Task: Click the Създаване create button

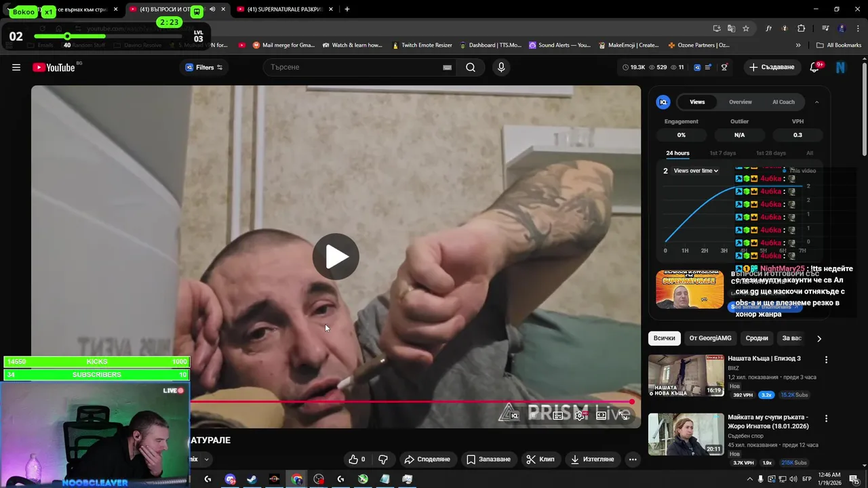Action: click(772, 67)
